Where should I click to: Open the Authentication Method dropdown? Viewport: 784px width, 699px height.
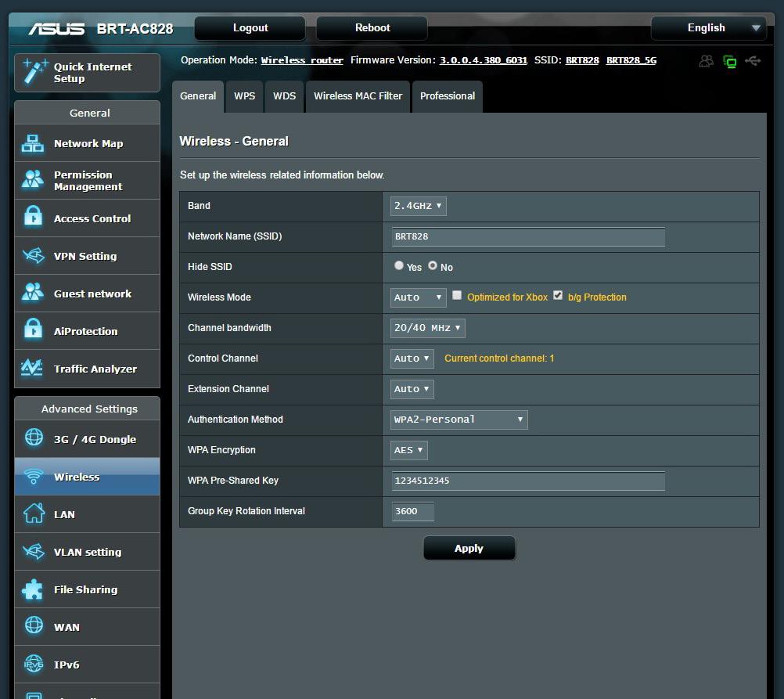459,420
